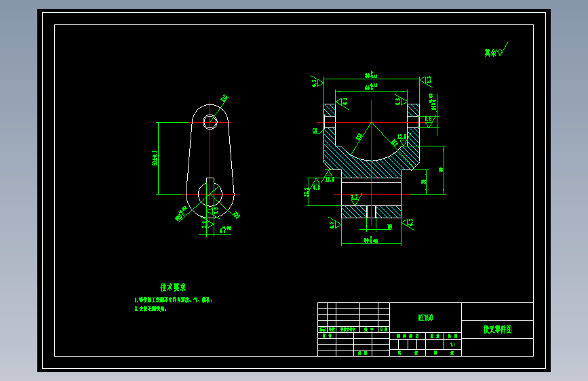This screenshot has width=588, height=381.
Task: Click the large lower bore circle in left view
Action: tap(210, 195)
